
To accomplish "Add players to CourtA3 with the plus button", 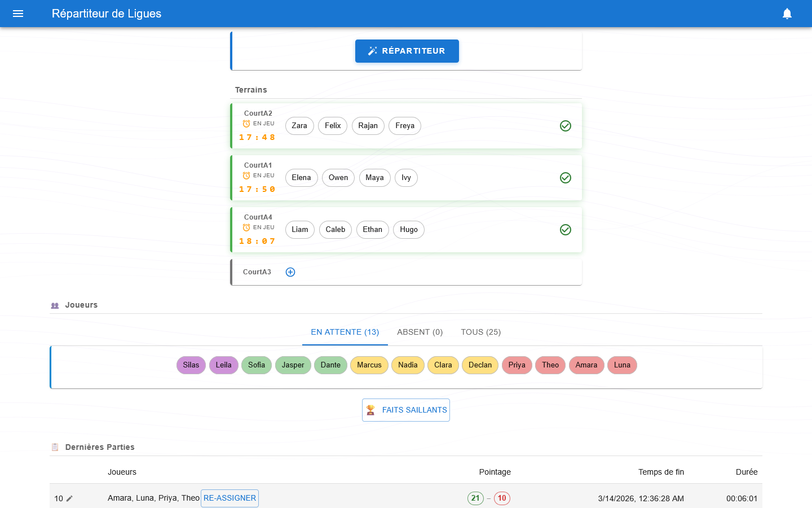I will tap(290, 271).
